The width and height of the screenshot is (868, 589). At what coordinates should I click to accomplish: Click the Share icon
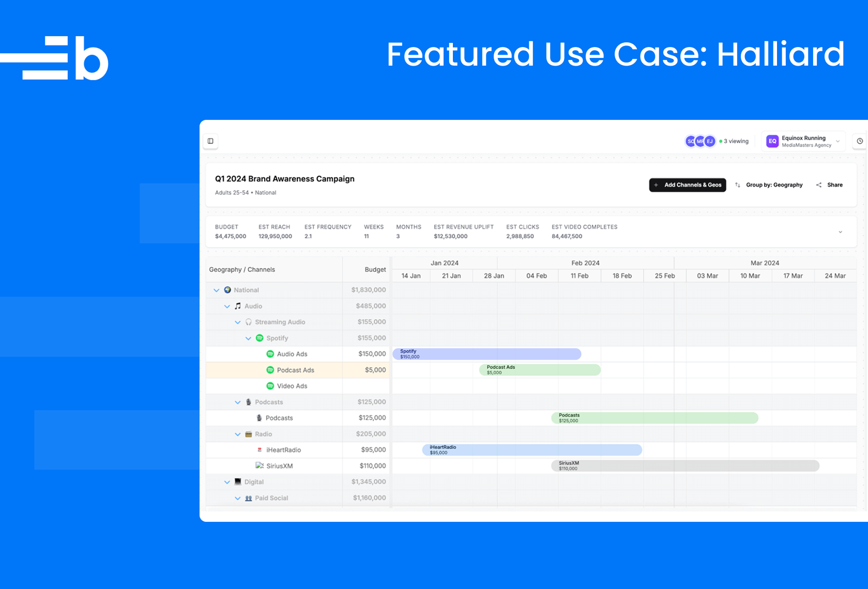(x=819, y=185)
